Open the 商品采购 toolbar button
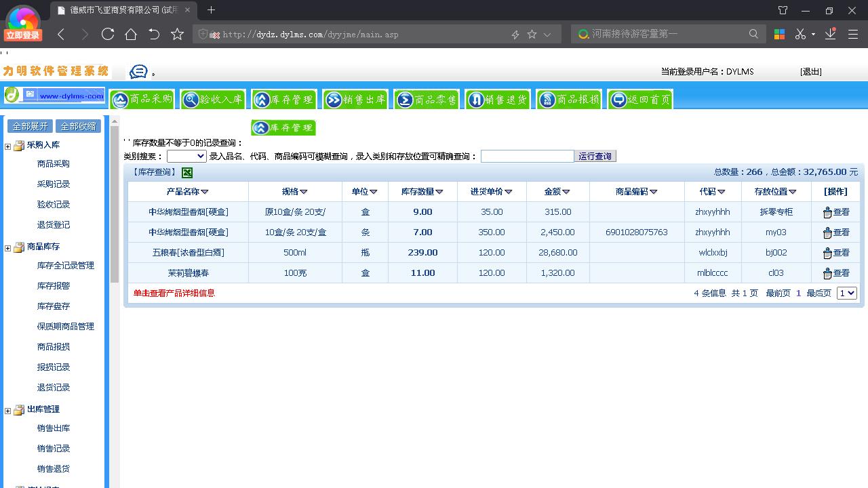This screenshot has height=488, width=868. click(x=142, y=100)
